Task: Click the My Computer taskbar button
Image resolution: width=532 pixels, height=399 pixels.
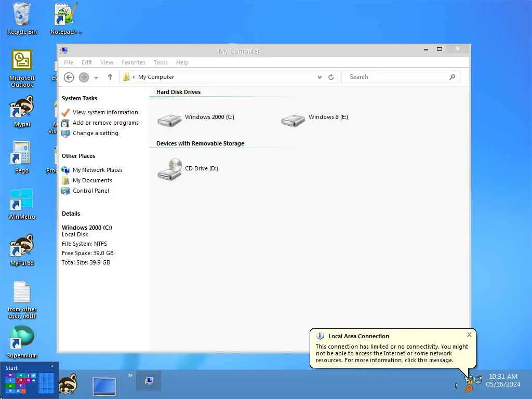Action: 149,381
